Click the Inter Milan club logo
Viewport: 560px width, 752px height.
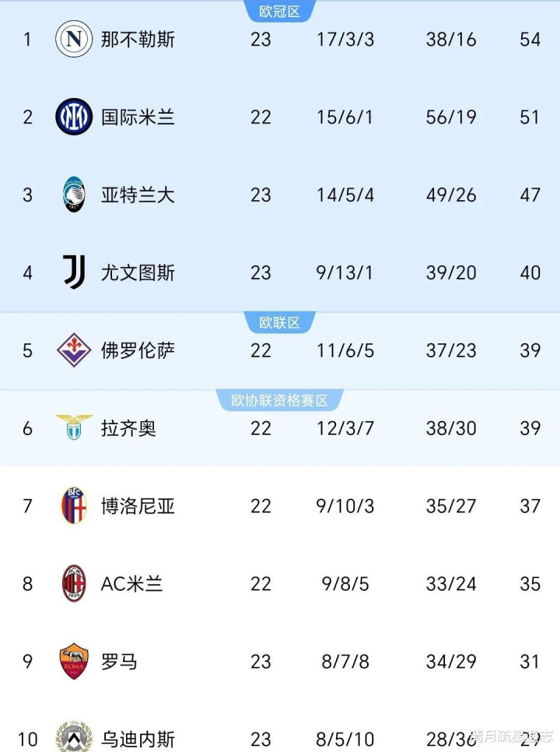[74, 117]
